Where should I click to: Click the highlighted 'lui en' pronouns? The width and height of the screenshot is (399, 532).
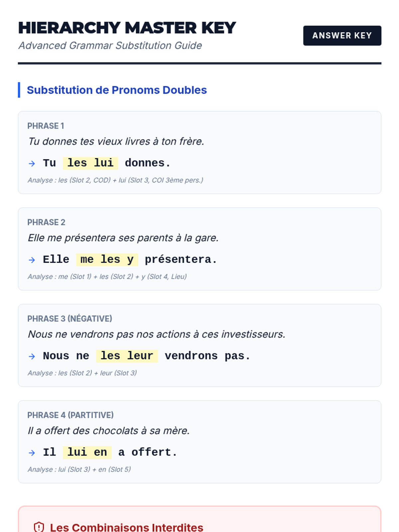87,452
